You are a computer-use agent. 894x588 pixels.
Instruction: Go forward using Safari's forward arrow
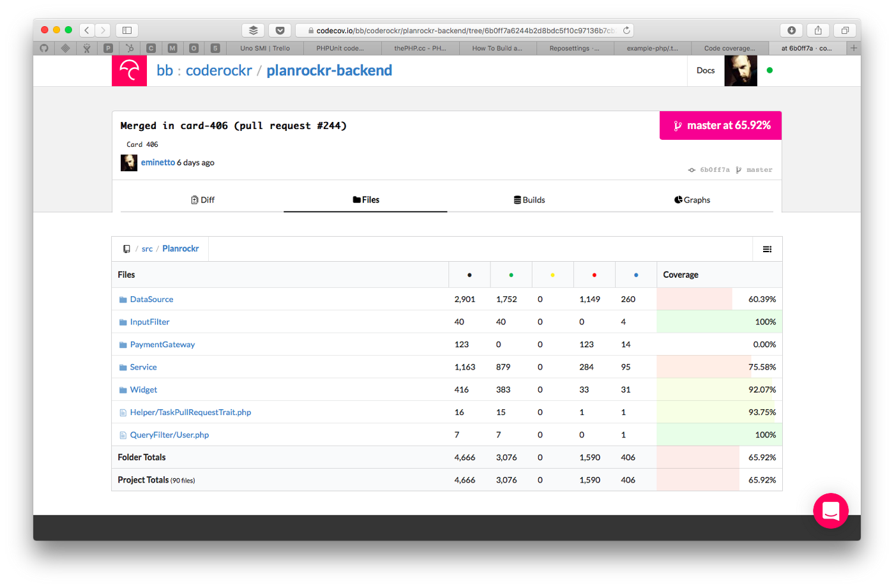click(x=103, y=30)
